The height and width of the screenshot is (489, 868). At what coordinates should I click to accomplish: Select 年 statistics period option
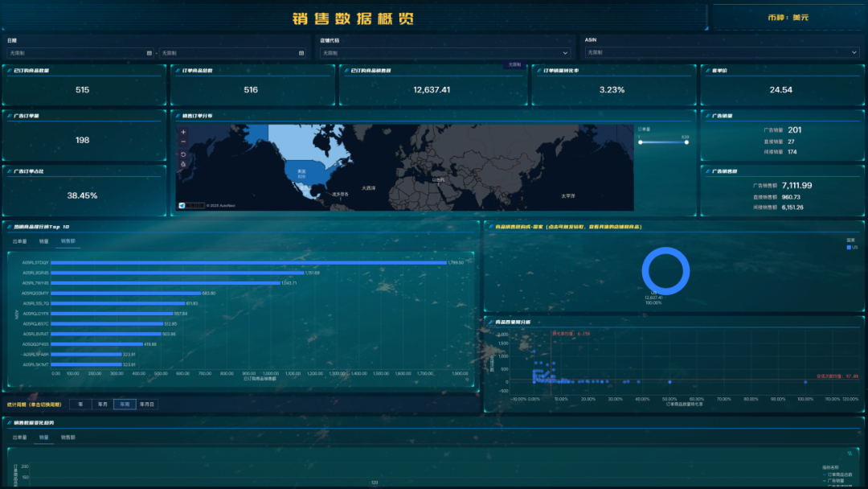click(80, 405)
